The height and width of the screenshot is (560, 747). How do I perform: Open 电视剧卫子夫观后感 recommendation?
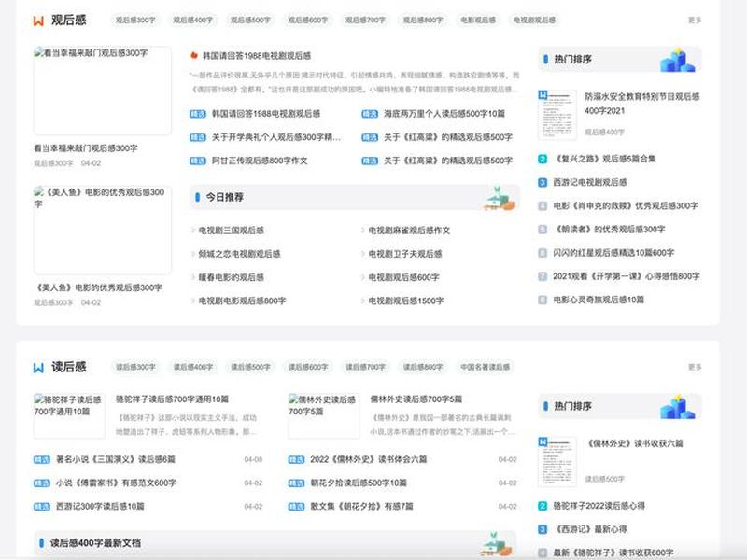pos(405,254)
